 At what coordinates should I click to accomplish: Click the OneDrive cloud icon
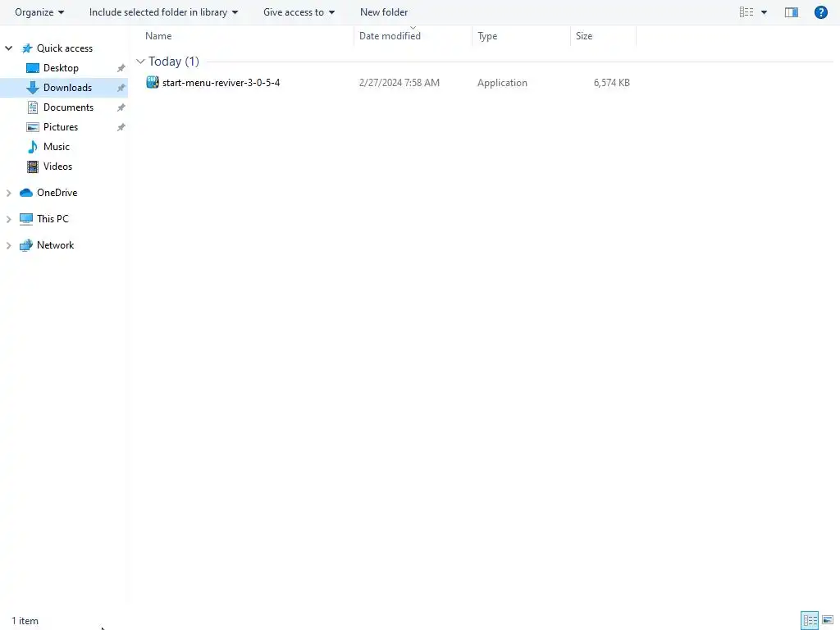26,193
